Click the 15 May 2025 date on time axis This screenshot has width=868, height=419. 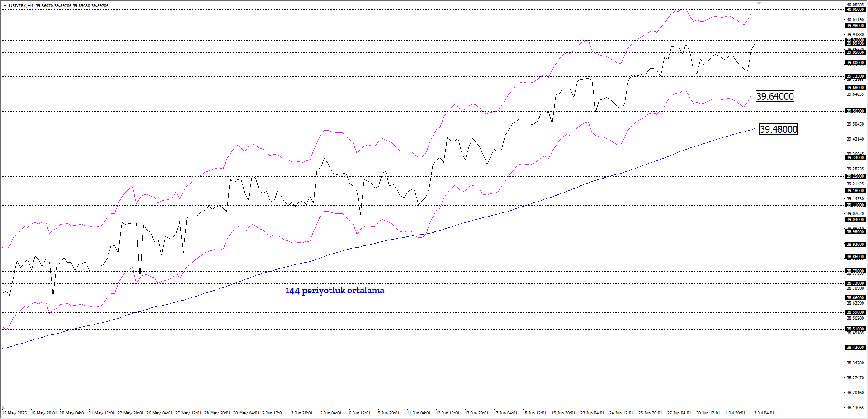point(14,413)
